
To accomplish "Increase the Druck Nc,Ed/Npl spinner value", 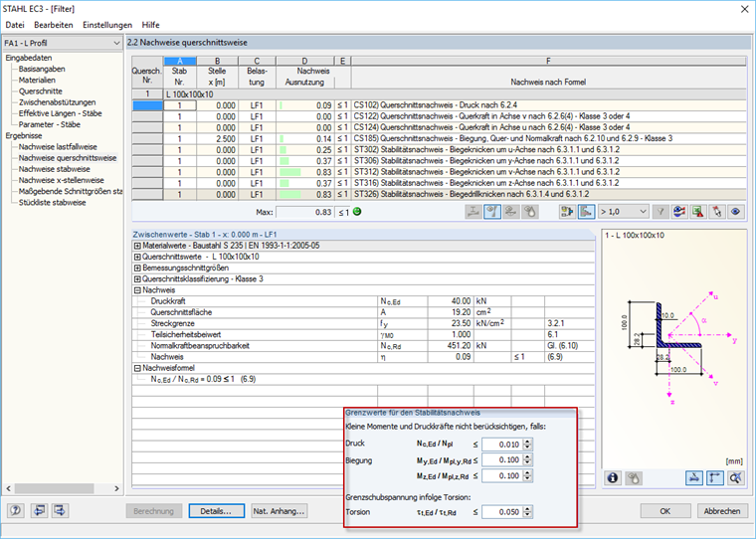I will tap(527, 442).
